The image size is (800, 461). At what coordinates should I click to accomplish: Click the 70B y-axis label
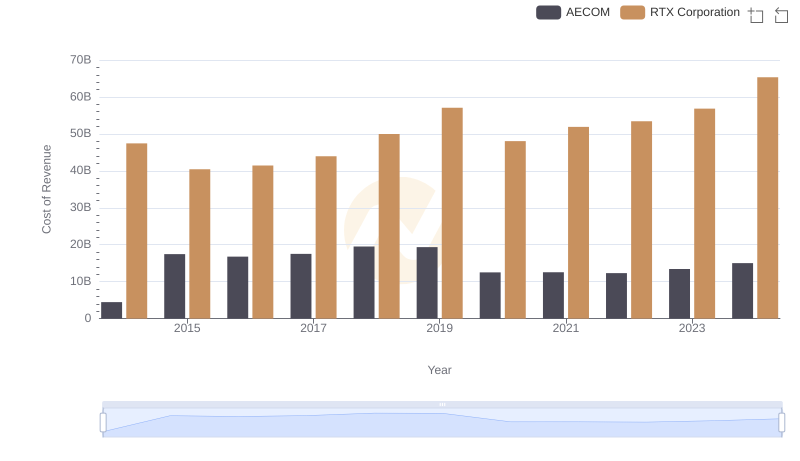tap(81, 60)
